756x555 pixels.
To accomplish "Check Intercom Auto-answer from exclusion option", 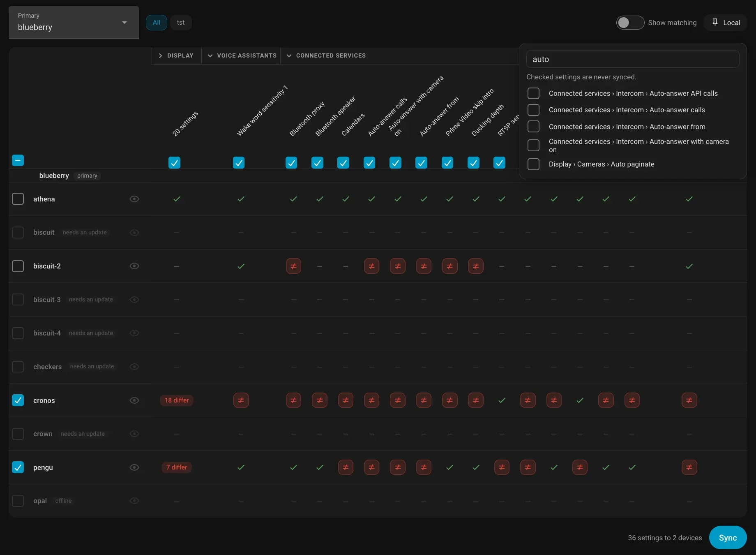I will 533,127.
